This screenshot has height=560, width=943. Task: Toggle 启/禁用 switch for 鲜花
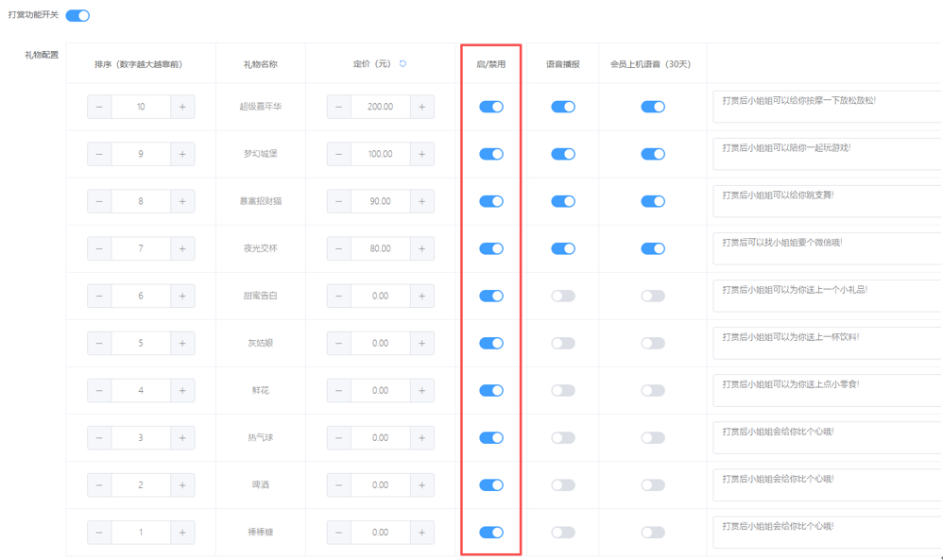(x=491, y=391)
